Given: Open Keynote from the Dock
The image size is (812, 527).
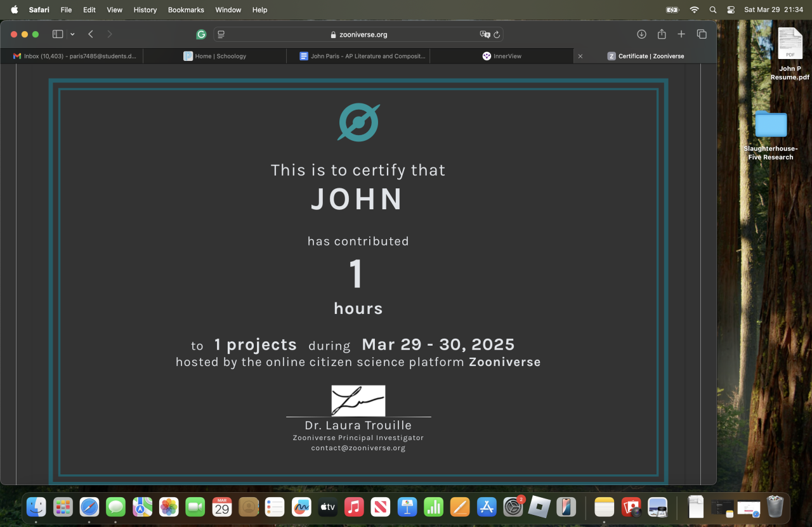Looking at the screenshot, I should [x=407, y=507].
